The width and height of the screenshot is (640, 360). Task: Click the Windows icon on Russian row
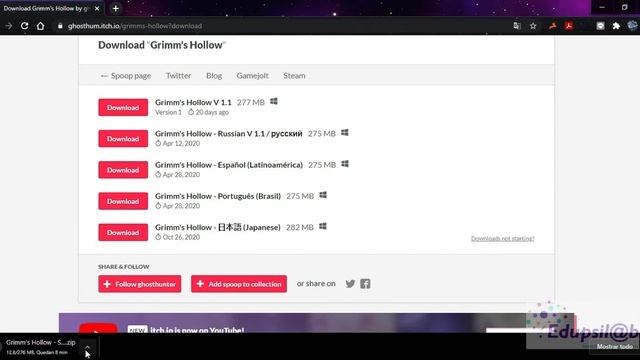(345, 133)
